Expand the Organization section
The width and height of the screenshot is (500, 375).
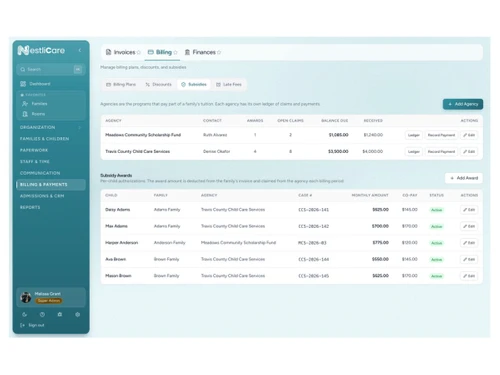point(51,127)
